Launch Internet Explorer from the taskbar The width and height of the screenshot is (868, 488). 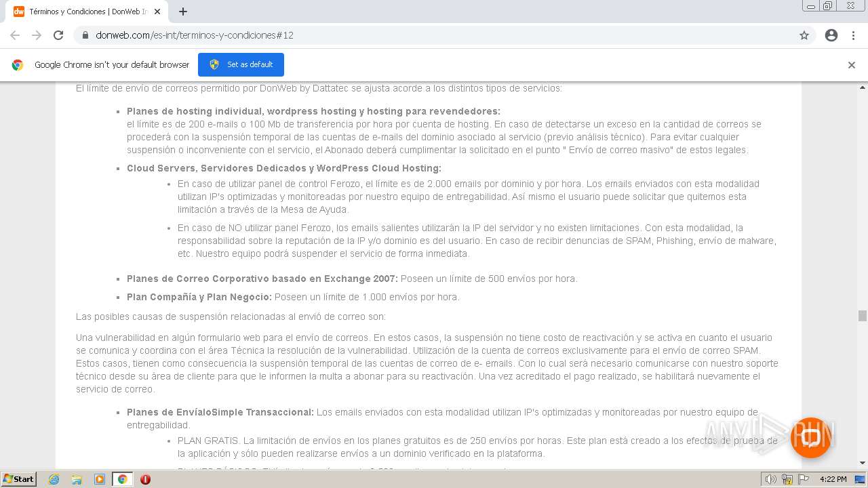(x=54, y=479)
